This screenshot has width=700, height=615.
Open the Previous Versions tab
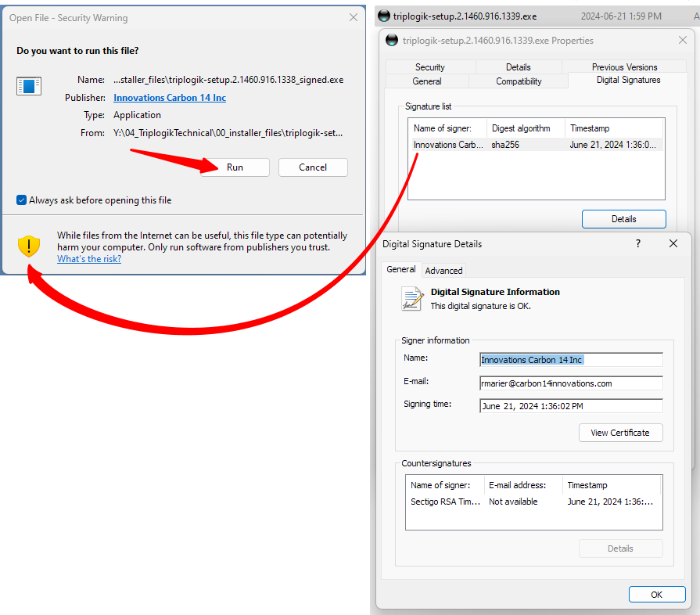click(624, 67)
